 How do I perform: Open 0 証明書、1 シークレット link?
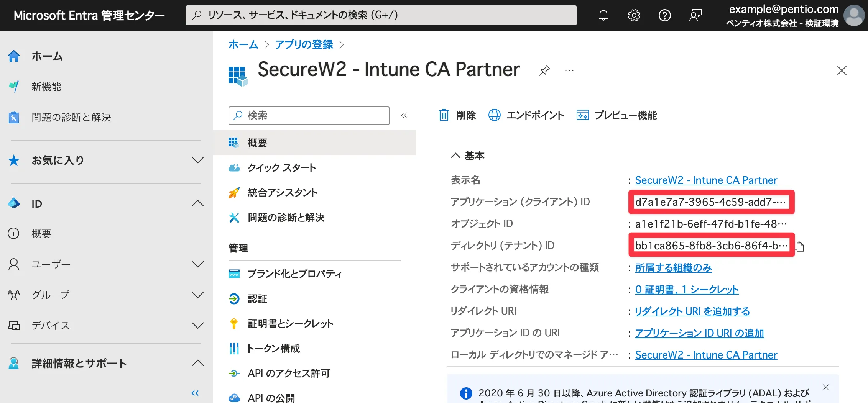[687, 289]
